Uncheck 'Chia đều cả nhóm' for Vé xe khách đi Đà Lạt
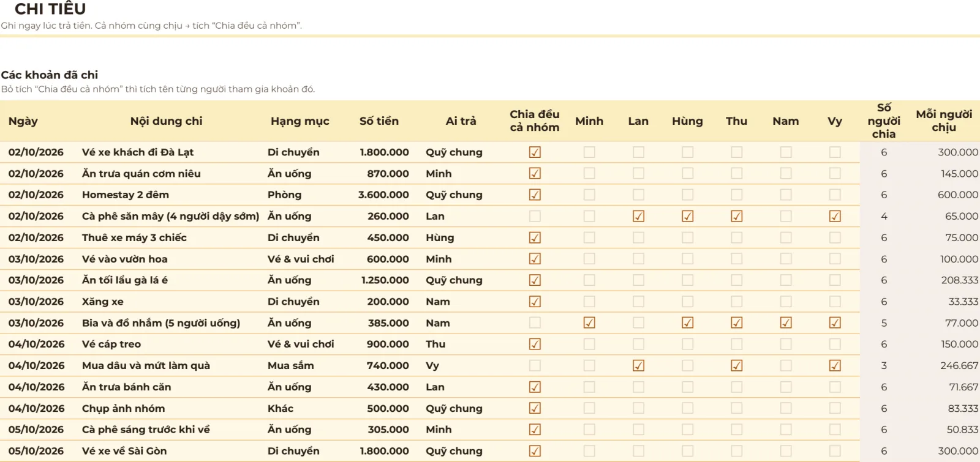The image size is (980, 462). [x=535, y=152]
